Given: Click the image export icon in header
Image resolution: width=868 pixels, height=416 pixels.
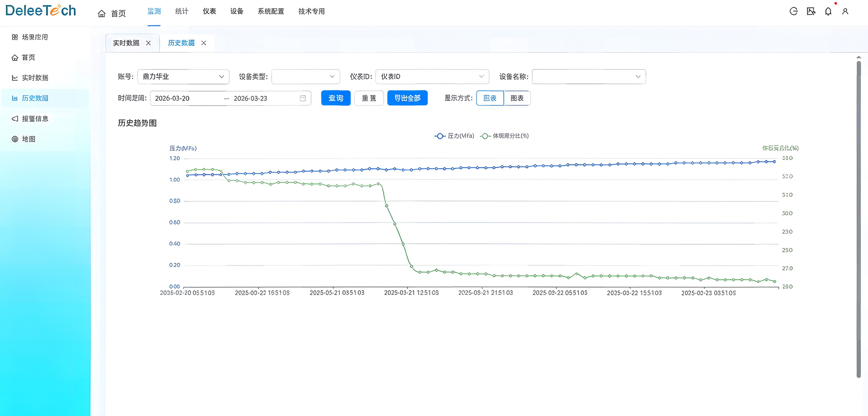Looking at the screenshot, I should pos(811,11).
